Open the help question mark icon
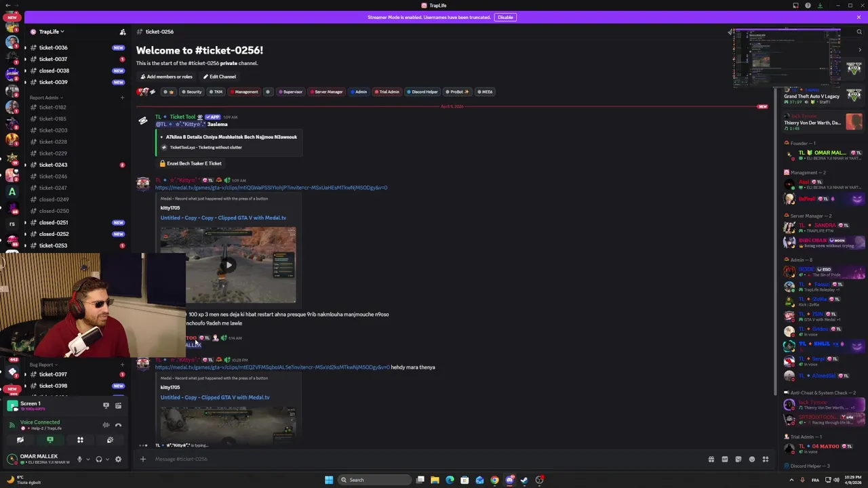This screenshot has height=488, width=868. [x=808, y=5]
